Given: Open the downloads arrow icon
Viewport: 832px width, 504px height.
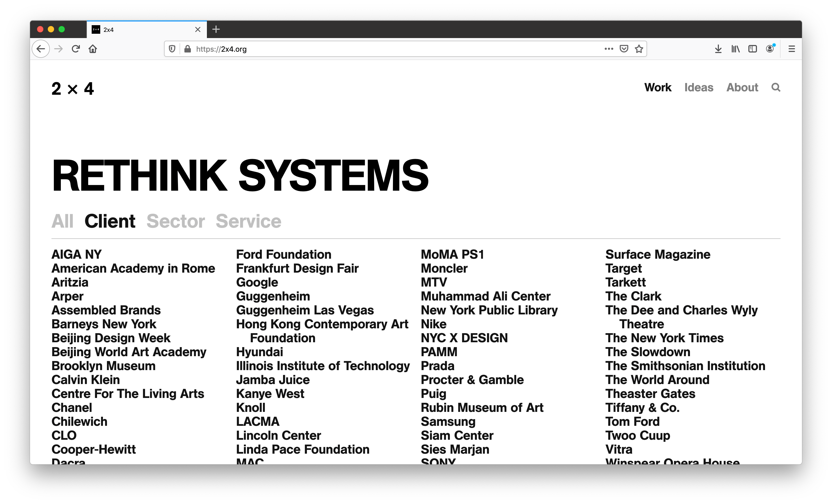Looking at the screenshot, I should (x=718, y=49).
